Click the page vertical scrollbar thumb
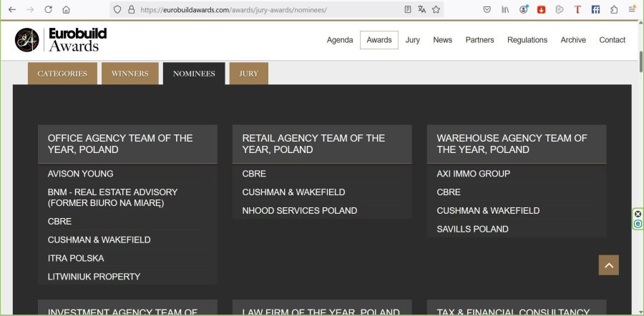This screenshot has width=644, height=316. [640, 57]
